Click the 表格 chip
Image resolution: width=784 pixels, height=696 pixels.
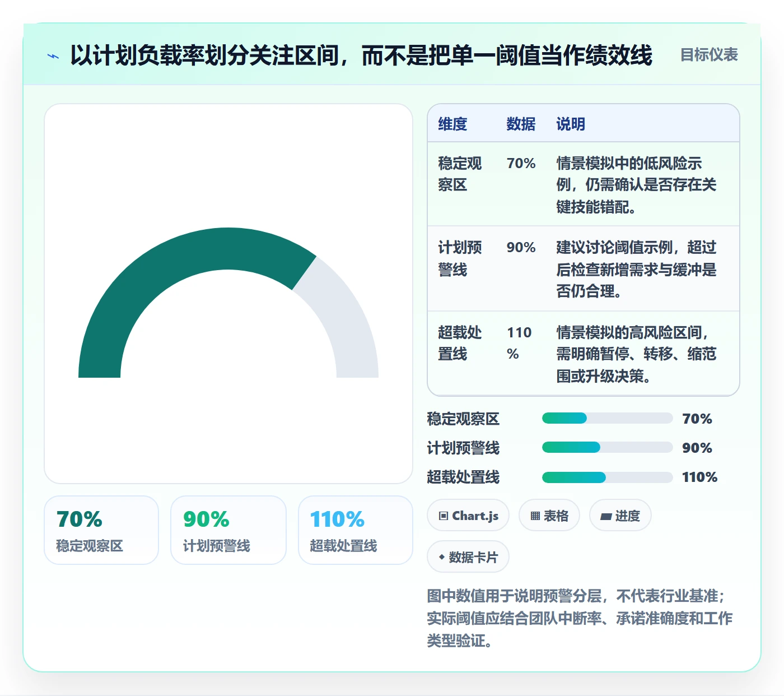(549, 516)
